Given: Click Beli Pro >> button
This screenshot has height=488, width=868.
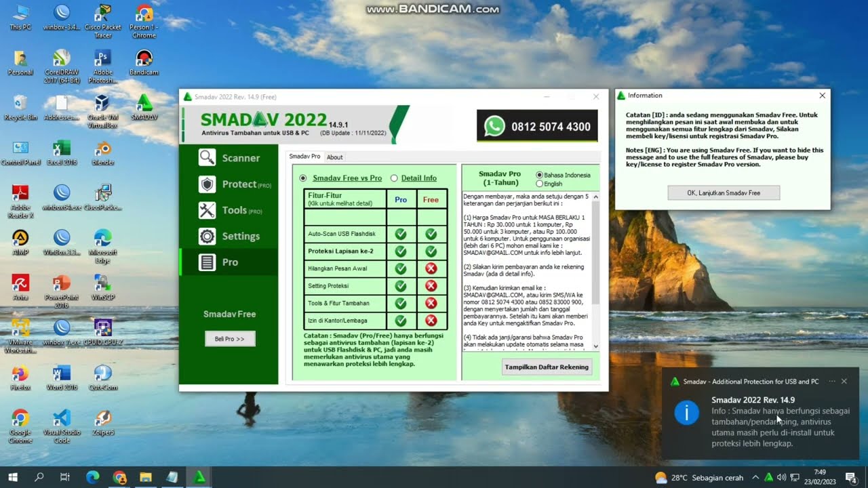Looking at the screenshot, I should point(230,339).
